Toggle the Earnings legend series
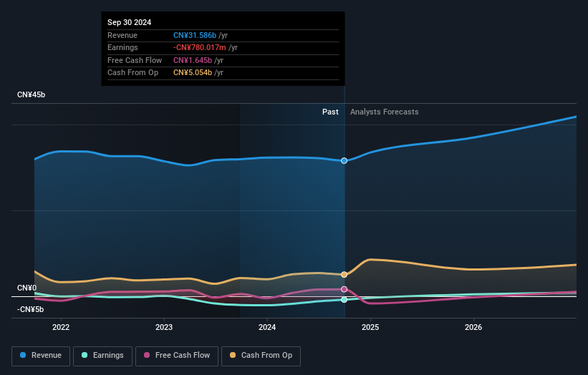This screenshot has width=588, height=375. (102, 356)
